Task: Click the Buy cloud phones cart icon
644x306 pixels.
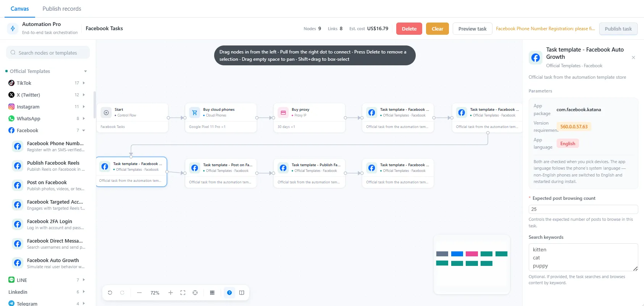Action: (x=195, y=113)
